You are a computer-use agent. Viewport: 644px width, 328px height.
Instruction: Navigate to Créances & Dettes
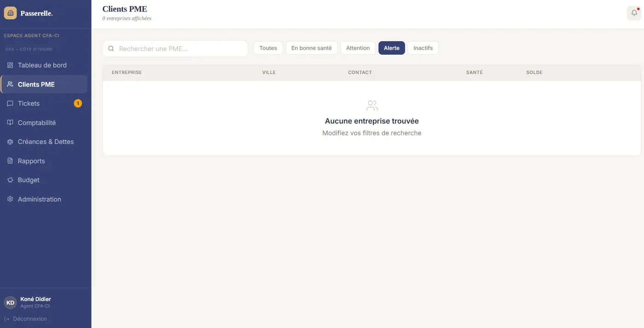coord(44,142)
